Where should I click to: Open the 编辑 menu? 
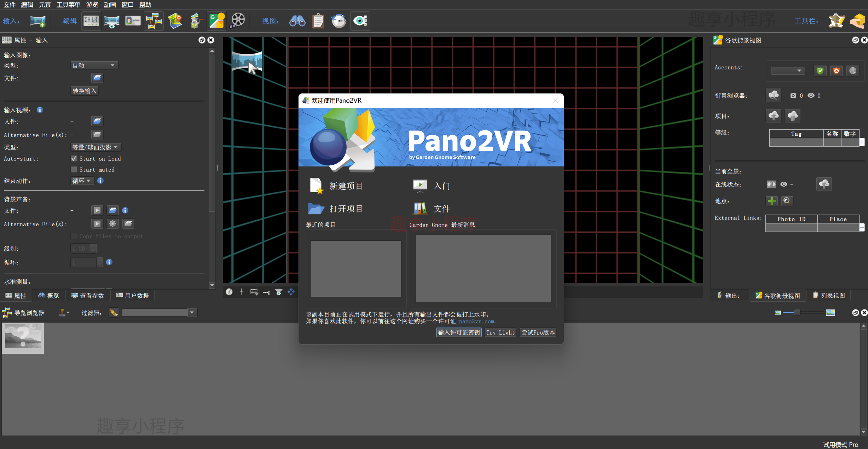tap(27, 5)
